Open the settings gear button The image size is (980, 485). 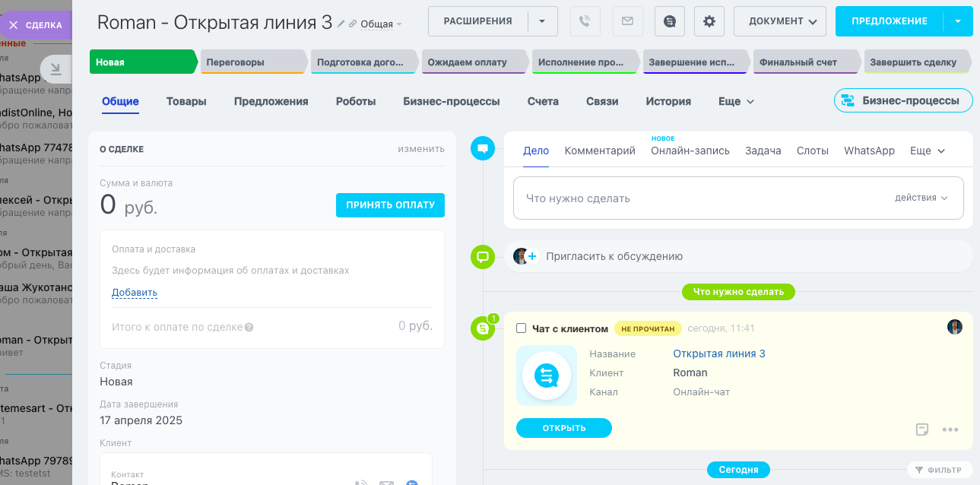pyautogui.click(x=709, y=21)
